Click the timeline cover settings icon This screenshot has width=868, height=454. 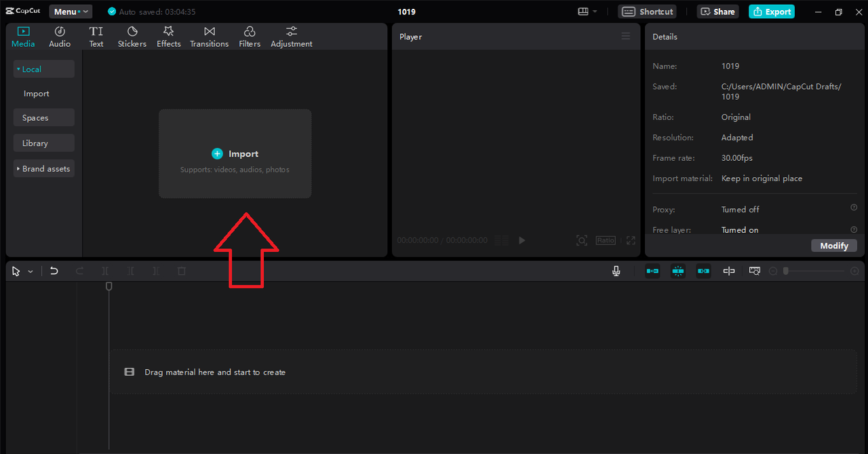[755, 271]
